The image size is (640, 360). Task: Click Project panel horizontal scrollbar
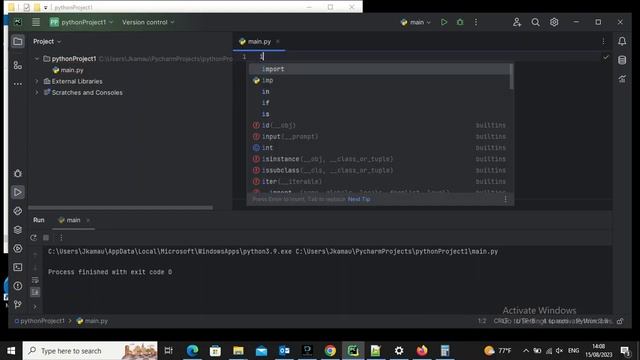120,208
